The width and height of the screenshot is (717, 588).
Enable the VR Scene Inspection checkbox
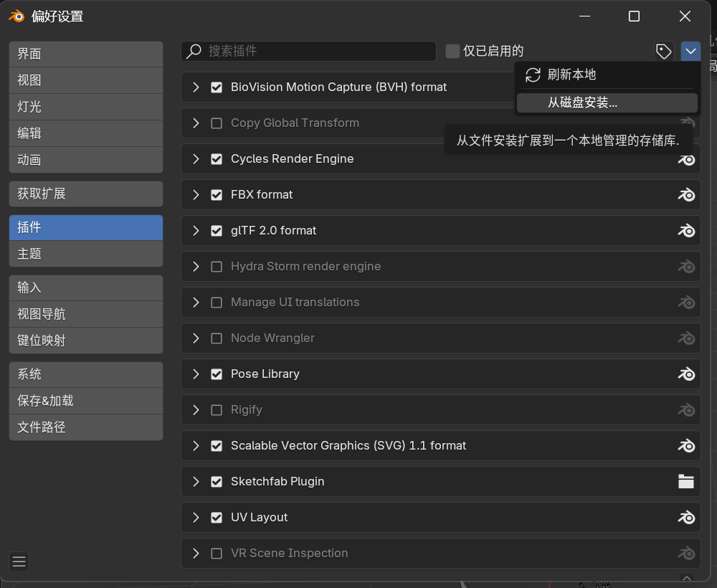click(217, 553)
